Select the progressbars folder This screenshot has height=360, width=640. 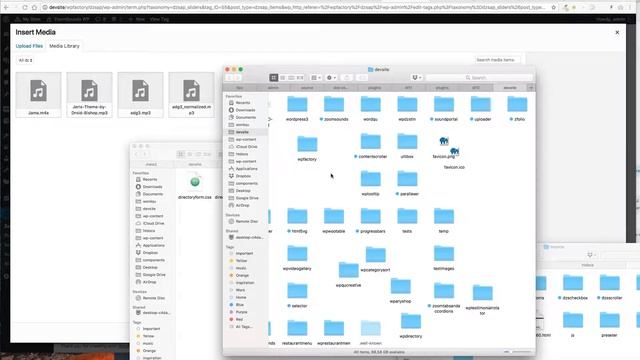(x=370, y=220)
